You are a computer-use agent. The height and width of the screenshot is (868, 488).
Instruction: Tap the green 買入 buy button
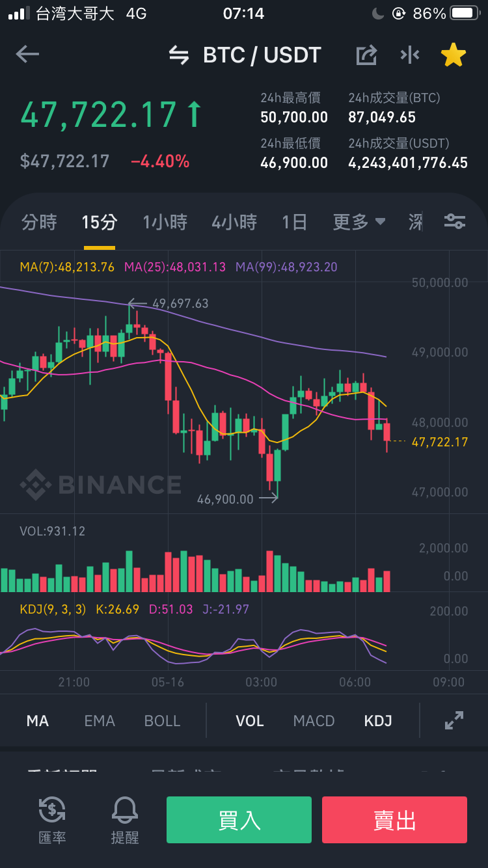[239, 820]
